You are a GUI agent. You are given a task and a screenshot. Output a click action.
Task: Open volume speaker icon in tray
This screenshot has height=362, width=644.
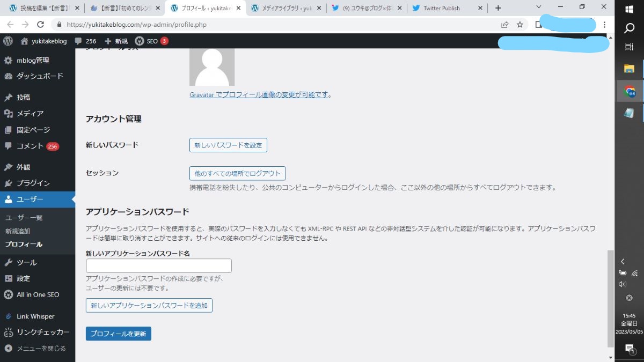tap(623, 284)
